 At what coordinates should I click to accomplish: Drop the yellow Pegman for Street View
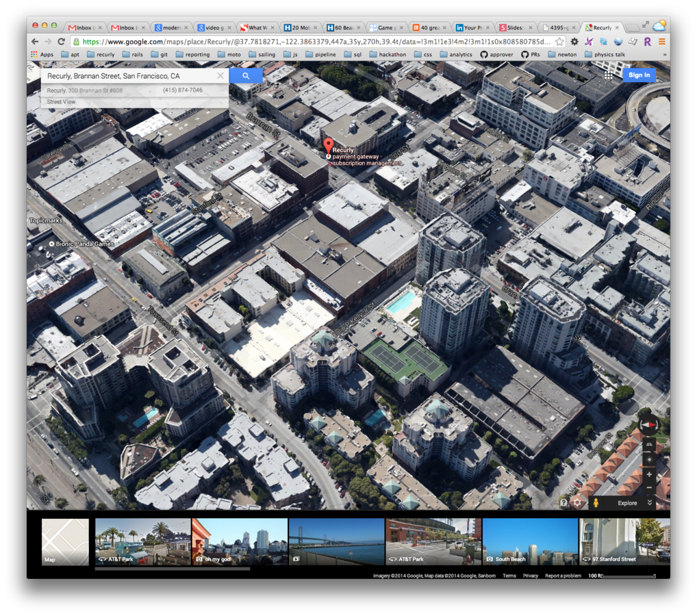coord(596,502)
